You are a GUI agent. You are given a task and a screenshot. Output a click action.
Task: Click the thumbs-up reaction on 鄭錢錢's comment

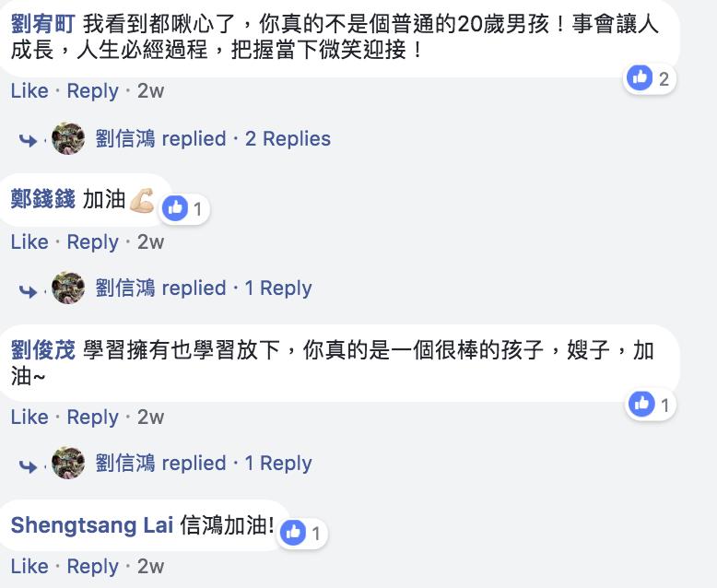[x=174, y=208]
